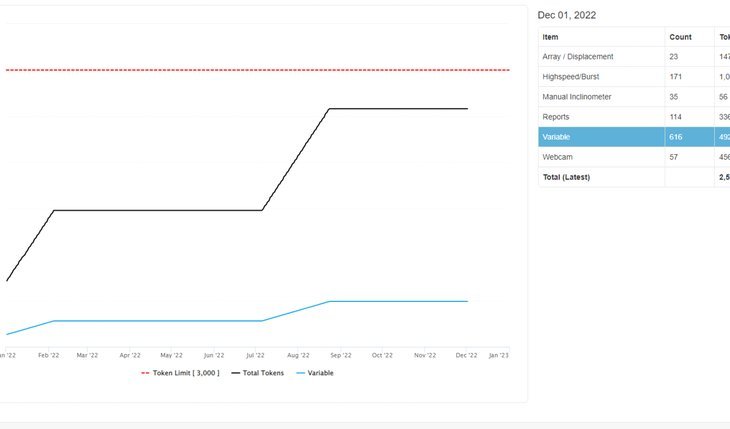Click the Jul '22 axis label

255,355
